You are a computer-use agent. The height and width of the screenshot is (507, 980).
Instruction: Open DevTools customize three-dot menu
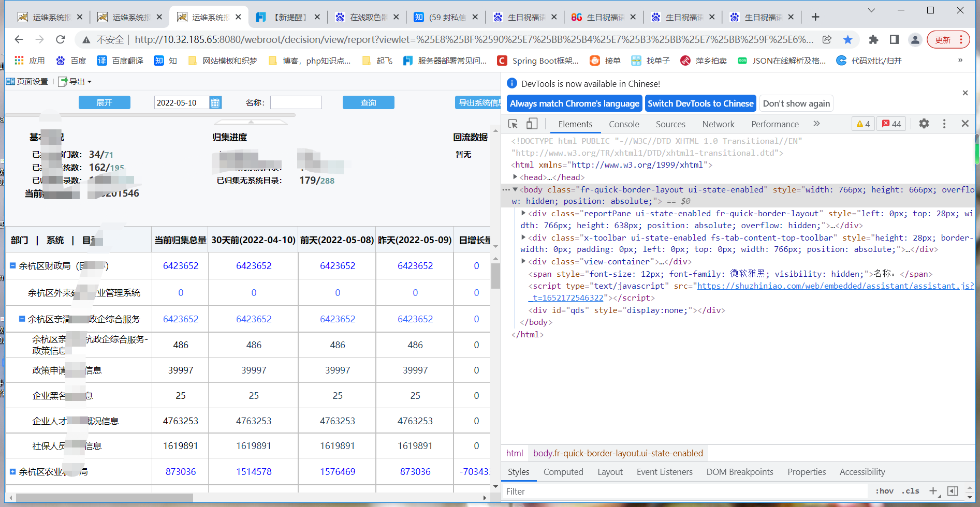tap(944, 124)
